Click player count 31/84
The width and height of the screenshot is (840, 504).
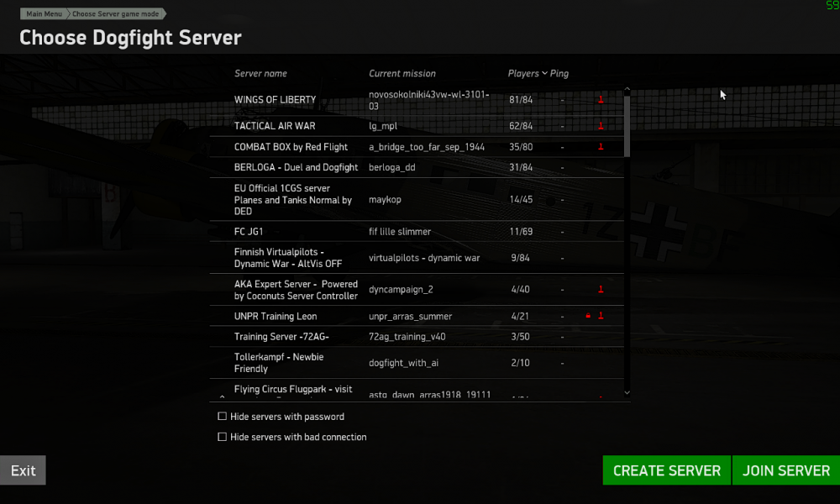tap(521, 168)
